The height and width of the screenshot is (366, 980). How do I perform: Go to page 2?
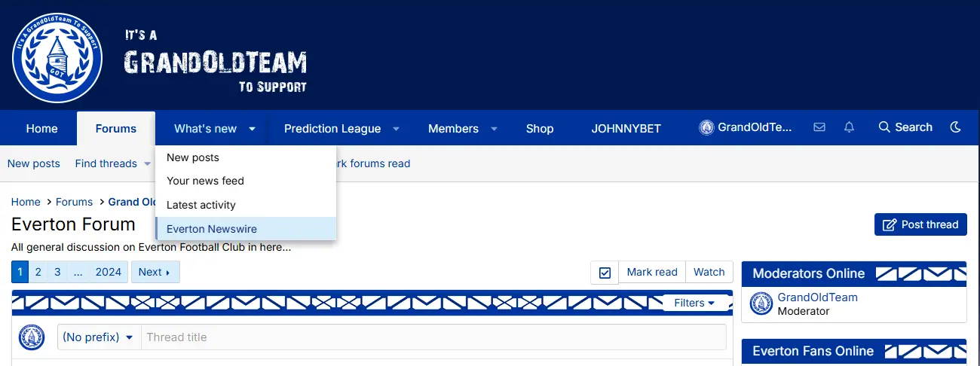(x=38, y=272)
